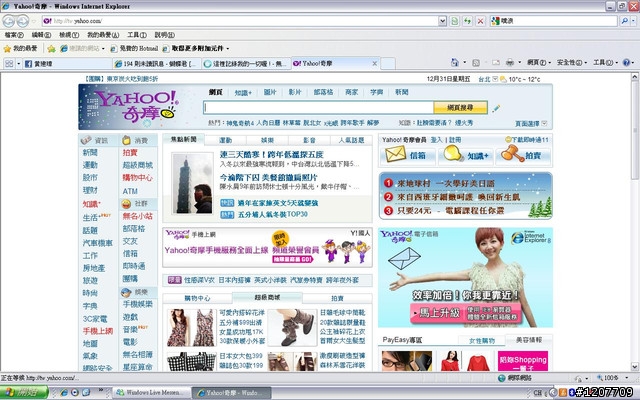This screenshot has width=640, height=400.
Task: Select the 美容情報 PayEasy tab
Action: (529, 340)
